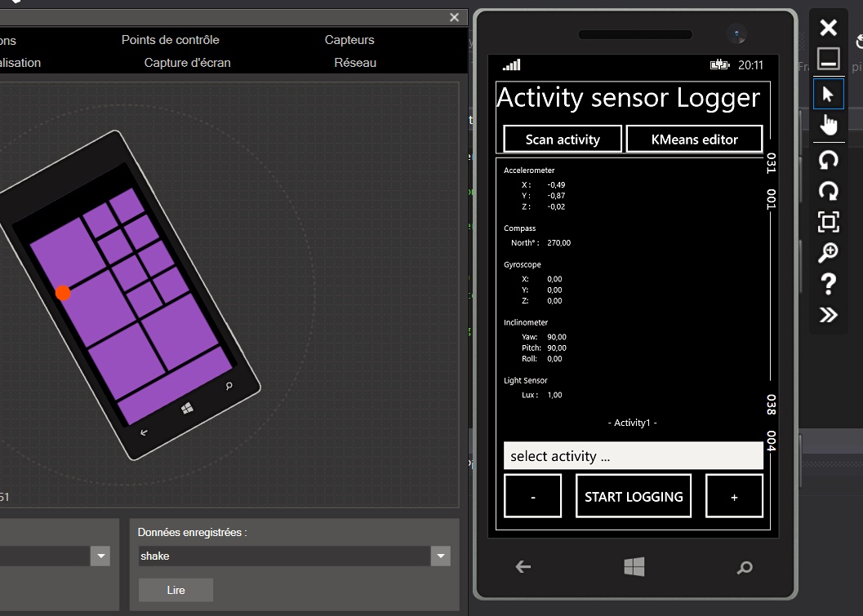The height and width of the screenshot is (616, 863).
Task: Open the emulator zoom tool
Action: [828, 253]
